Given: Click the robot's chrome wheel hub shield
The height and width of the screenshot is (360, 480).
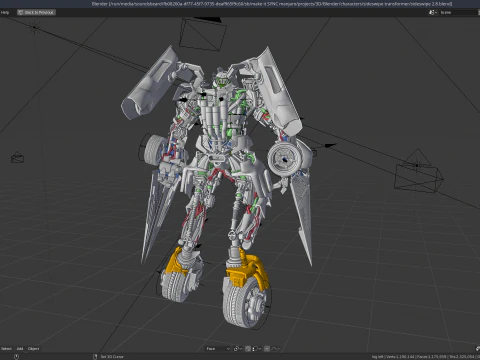Looking at the screenshot, I should [284, 159].
